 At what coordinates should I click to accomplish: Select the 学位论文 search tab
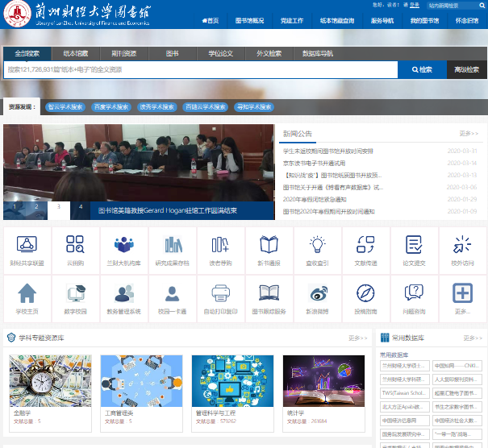(220, 53)
